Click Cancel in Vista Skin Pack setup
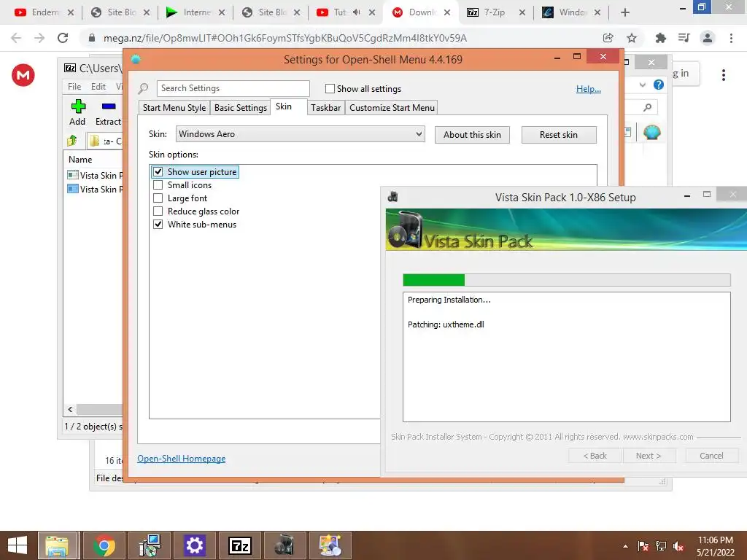Image resolution: width=747 pixels, height=560 pixels. (x=712, y=456)
